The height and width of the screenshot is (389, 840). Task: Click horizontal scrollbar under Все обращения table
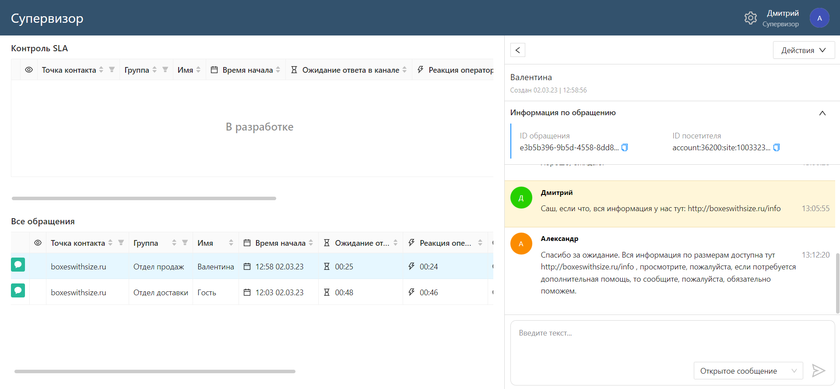tap(155, 371)
